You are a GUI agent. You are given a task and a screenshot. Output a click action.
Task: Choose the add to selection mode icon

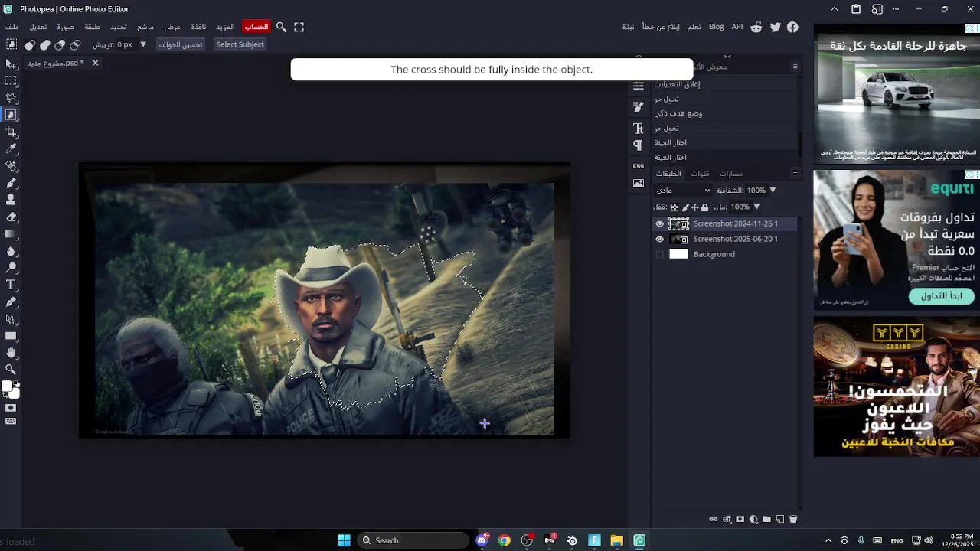(x=45, y=45)
